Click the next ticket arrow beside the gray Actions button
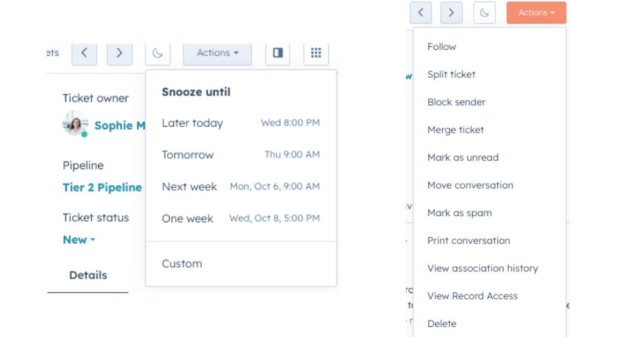This screenshot has height=337, width=644. (119, 53)
